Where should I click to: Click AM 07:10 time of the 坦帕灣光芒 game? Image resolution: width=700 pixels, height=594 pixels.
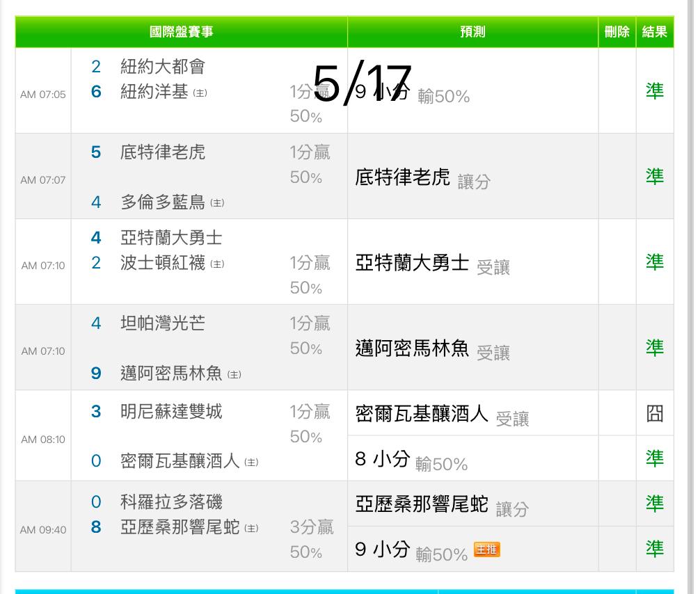pos(43,352)
